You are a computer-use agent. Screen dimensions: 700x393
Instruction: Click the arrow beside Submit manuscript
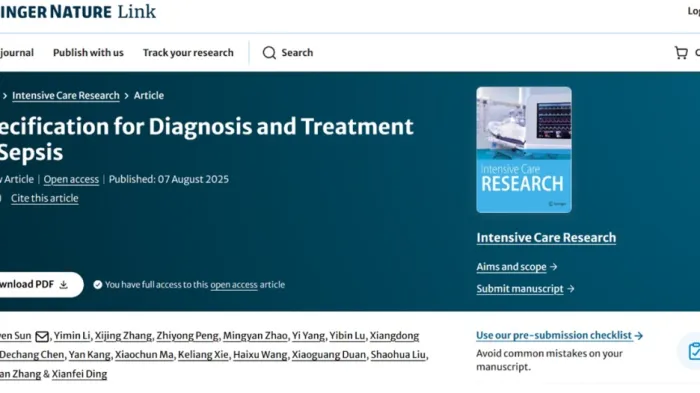[571, 289]
